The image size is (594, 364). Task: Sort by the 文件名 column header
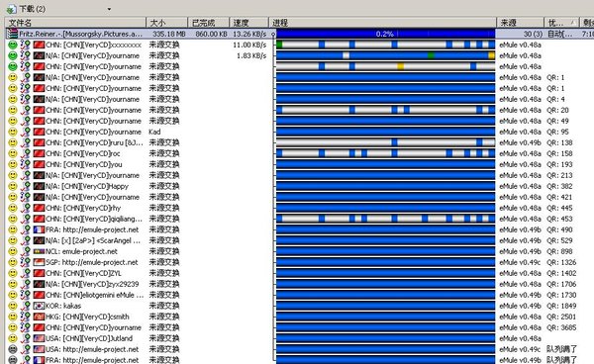click(75, 23)
